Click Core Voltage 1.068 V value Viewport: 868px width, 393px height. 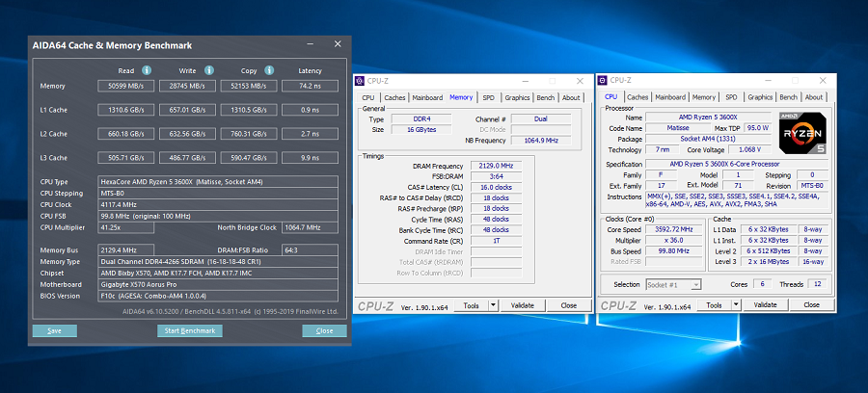pos(750,150)
